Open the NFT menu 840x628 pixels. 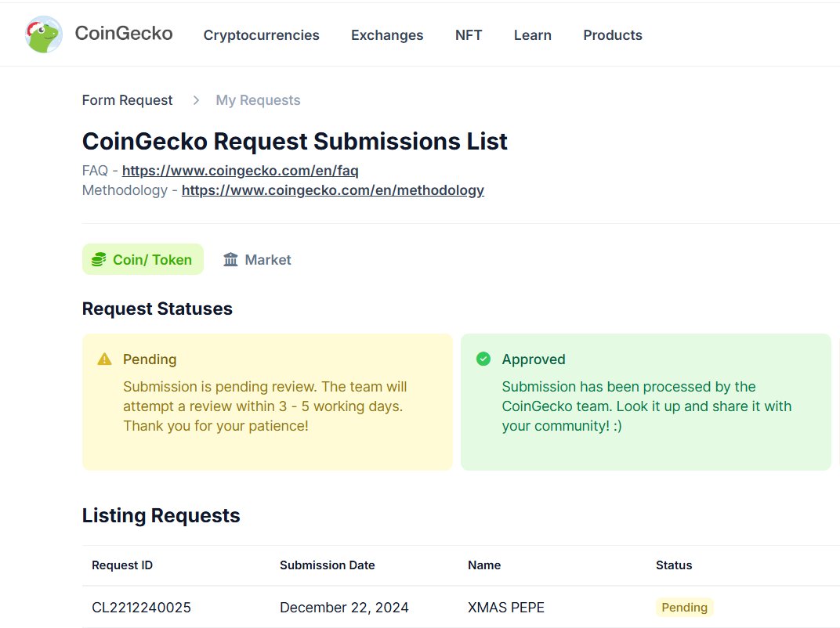pos(469,35)
